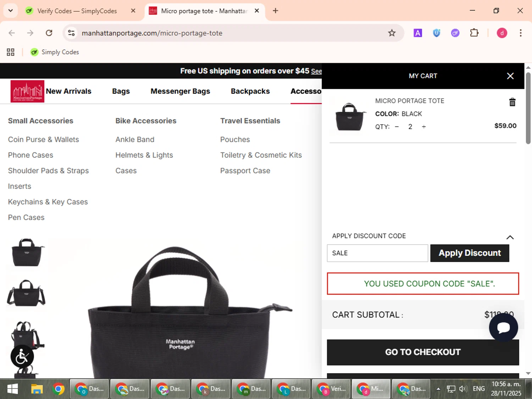
Task: Click Go To Checkout button
Action: [423, 352]
